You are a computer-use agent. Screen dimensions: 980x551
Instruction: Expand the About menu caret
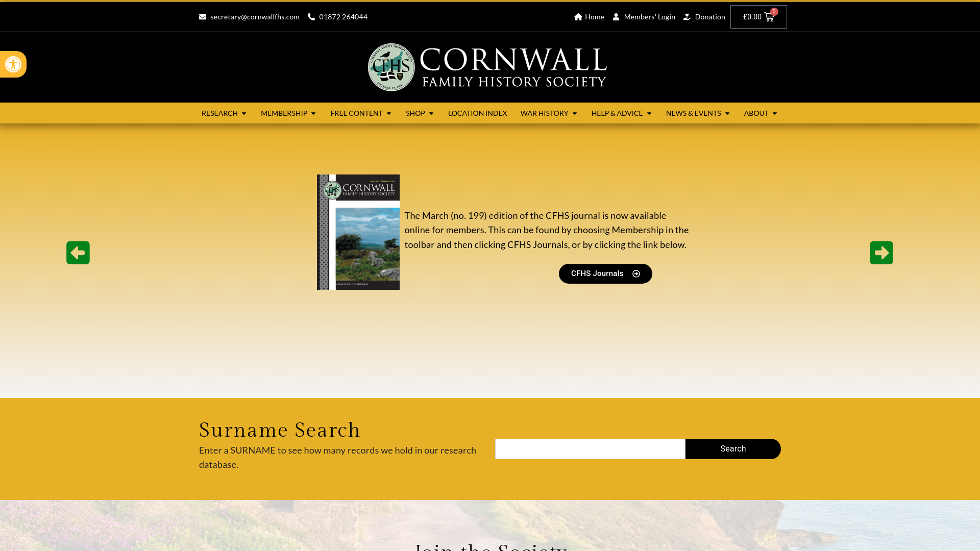775,114
